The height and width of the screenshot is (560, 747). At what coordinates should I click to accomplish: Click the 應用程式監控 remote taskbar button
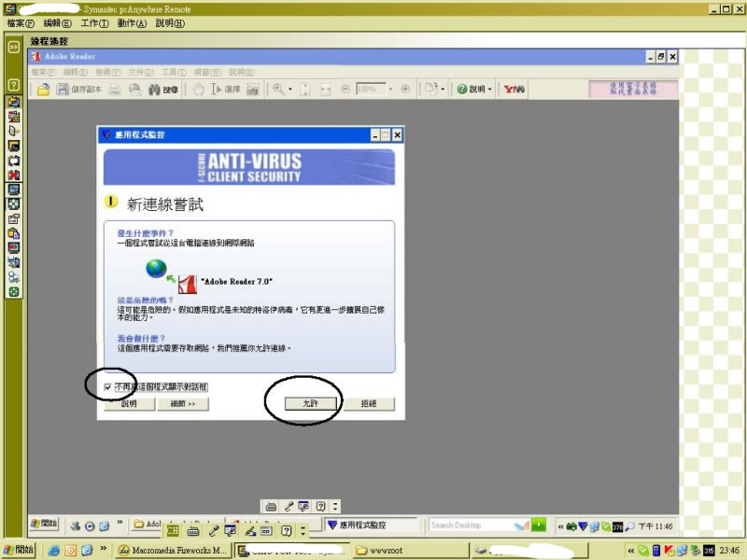(x=370, y=525)
